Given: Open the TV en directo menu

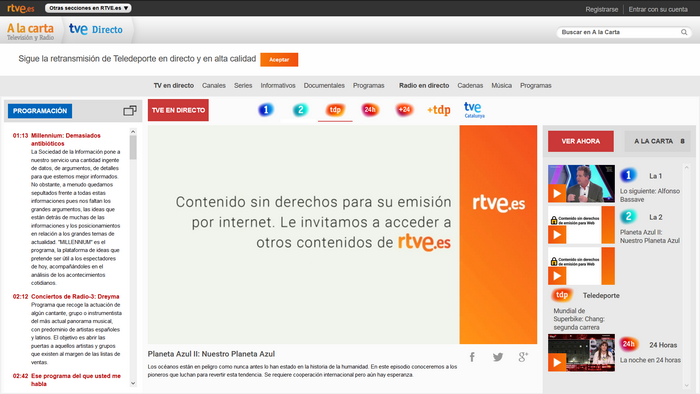Looking at the screenshot, I should [174, 85].
